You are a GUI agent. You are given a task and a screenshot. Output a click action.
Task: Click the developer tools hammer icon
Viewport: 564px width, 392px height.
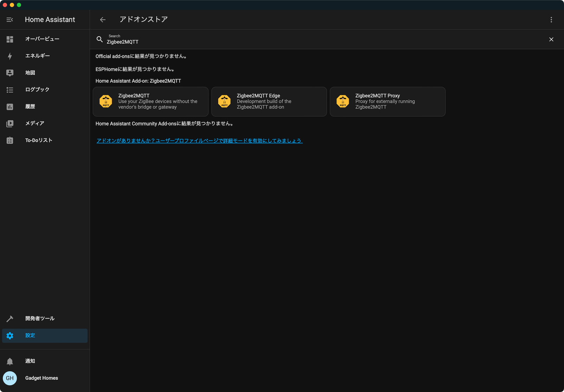coord(10,319)
